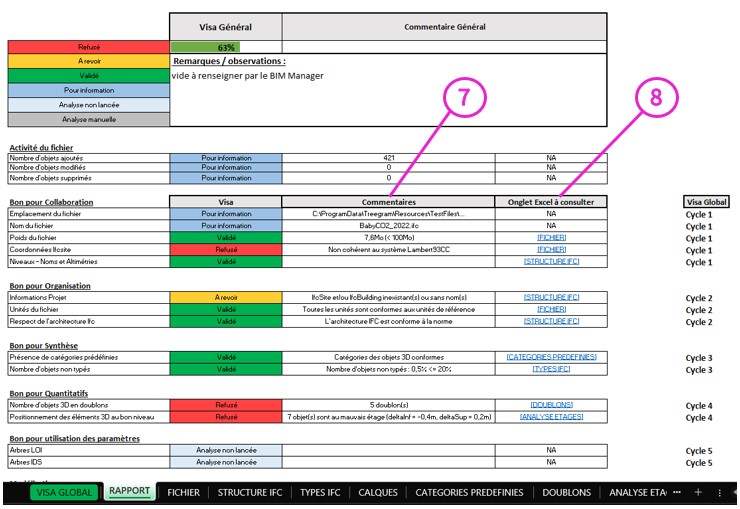740x509 pixels.
Task: Follow the [ANALYSE ETAGES] link
Action: pos(551,417)
